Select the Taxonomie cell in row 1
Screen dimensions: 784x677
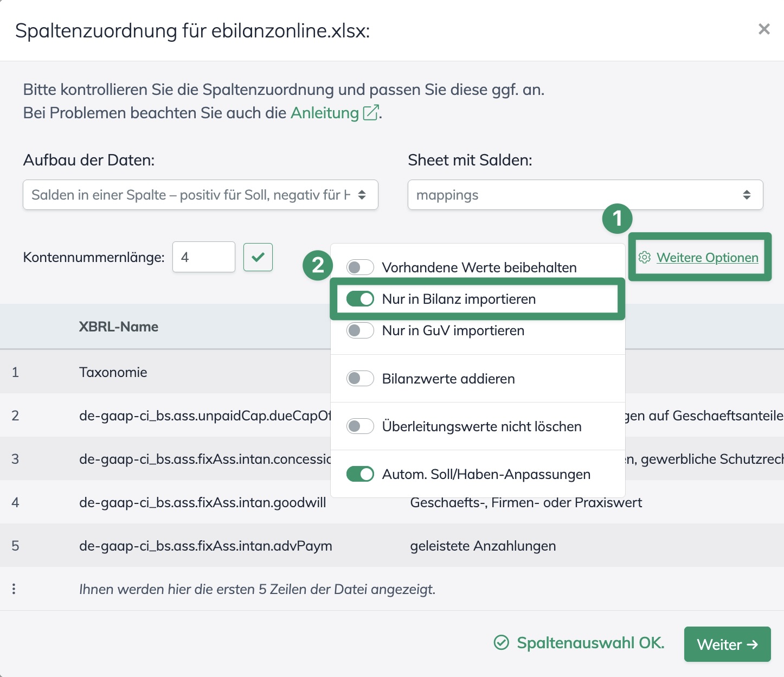point(113,372)
